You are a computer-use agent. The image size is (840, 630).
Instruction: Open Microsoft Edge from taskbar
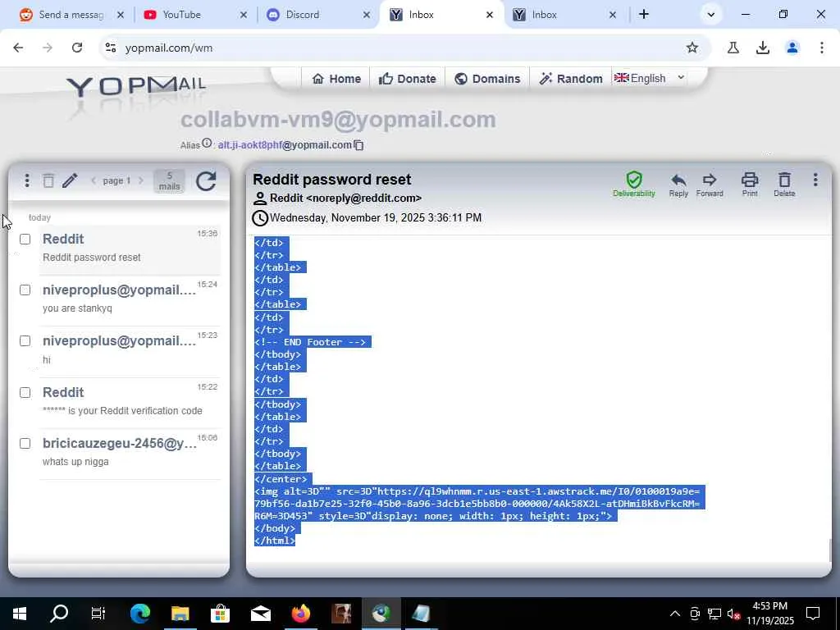pyautogui.click(x=140, y=614)
